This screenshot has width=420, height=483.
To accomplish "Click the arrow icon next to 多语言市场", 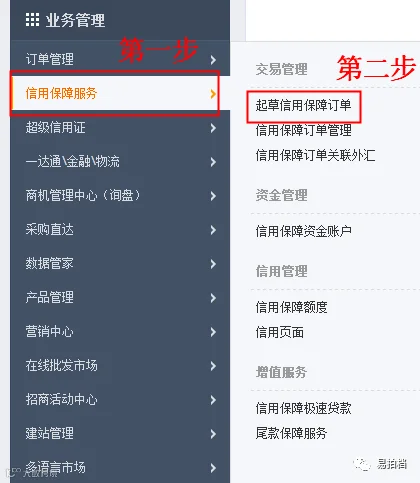I will coord(213,468).
